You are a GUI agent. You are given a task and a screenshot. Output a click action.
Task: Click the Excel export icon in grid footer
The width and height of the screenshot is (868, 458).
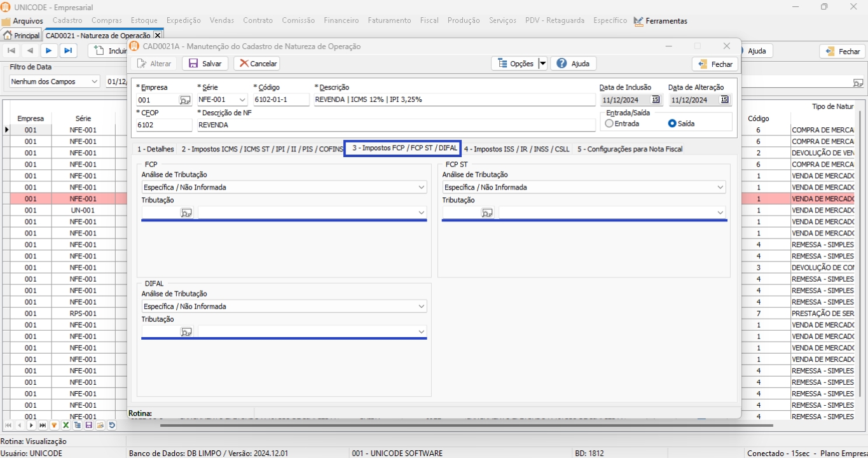pyautogui.click(x=65, y=426)
